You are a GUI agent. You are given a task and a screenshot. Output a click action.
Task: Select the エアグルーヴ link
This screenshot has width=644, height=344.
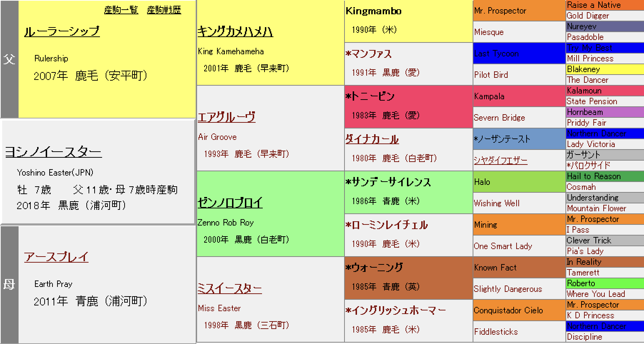[x=226, y=117]
